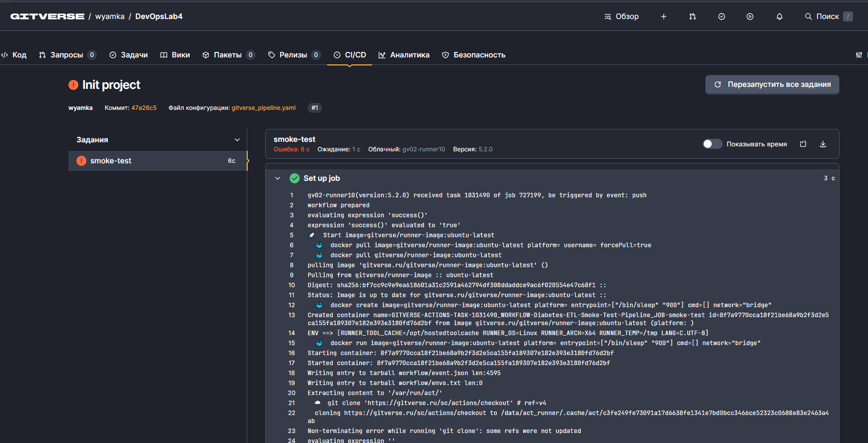Screen dimensions: 868x443
Task: Open the wyamka owner breadcrumb
Action: point(110,16)
